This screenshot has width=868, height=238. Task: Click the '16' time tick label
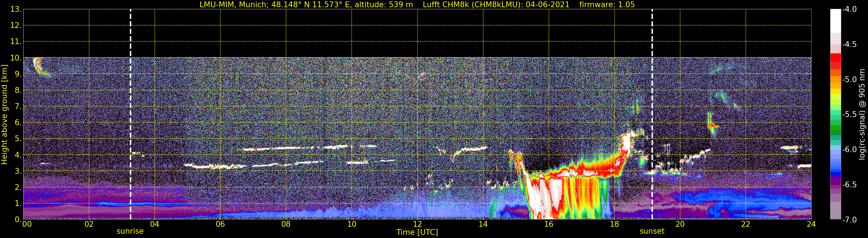click(x=549, y=224)
